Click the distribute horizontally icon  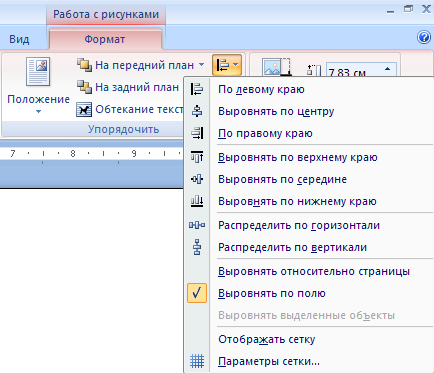tap(197, 225)
